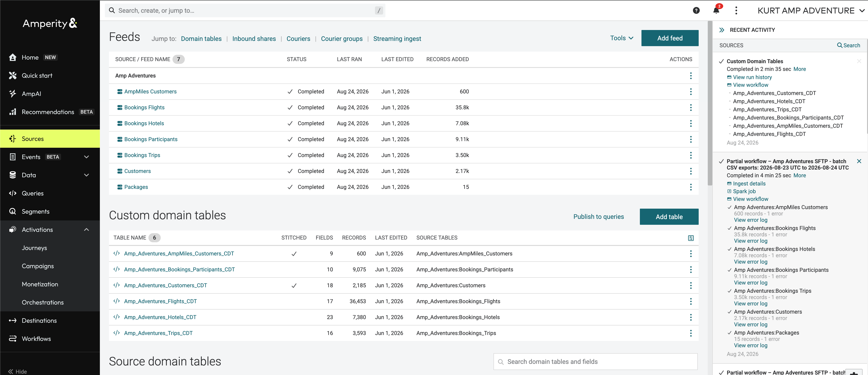Image resolution: width=868 pixels, height=375 pixels.
Task: Open View run history link
Action: coord(752,77)
